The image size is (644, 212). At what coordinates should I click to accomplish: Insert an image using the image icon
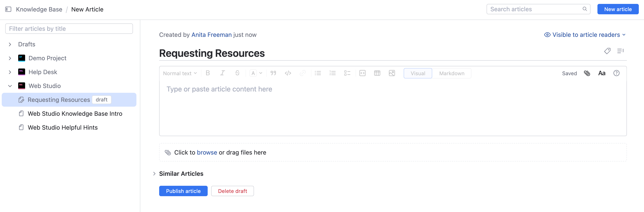392,73
